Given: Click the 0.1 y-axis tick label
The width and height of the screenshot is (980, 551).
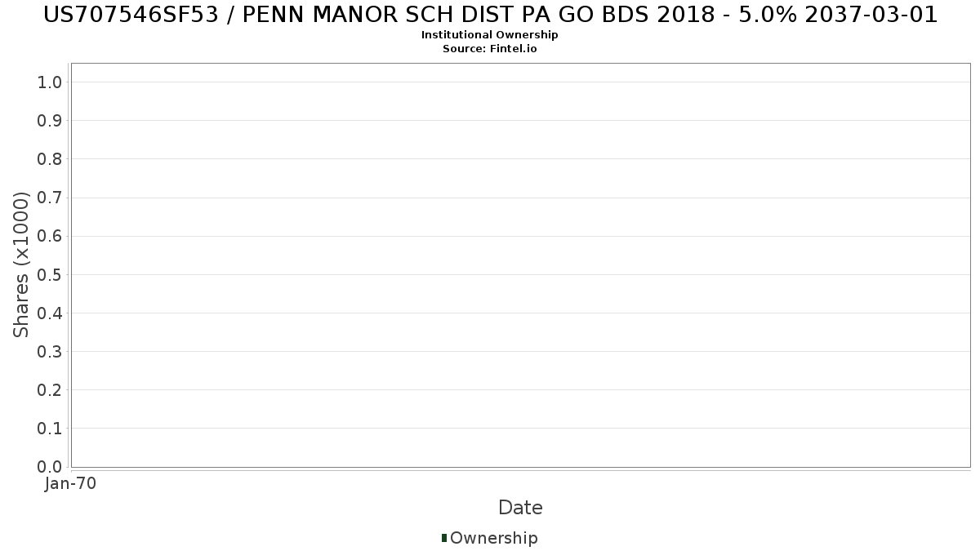Looking at the screenshot, I should 50,429.
